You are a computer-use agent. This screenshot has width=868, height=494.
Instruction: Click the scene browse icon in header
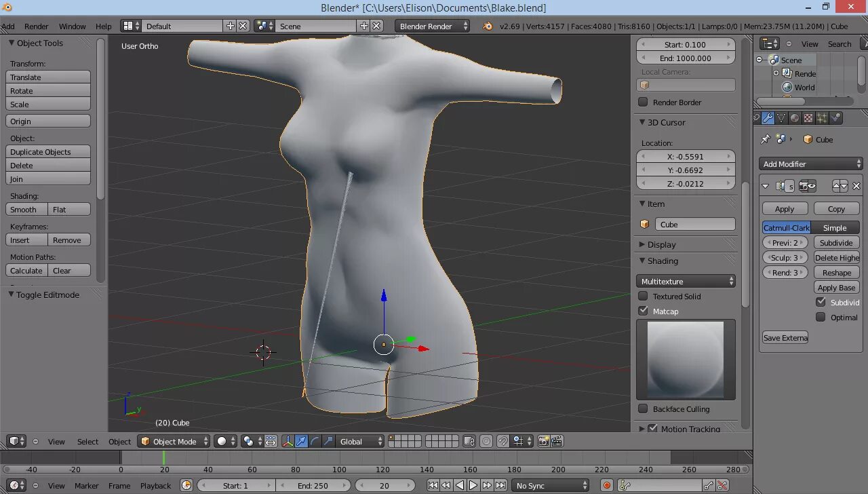tap(264, 26)
